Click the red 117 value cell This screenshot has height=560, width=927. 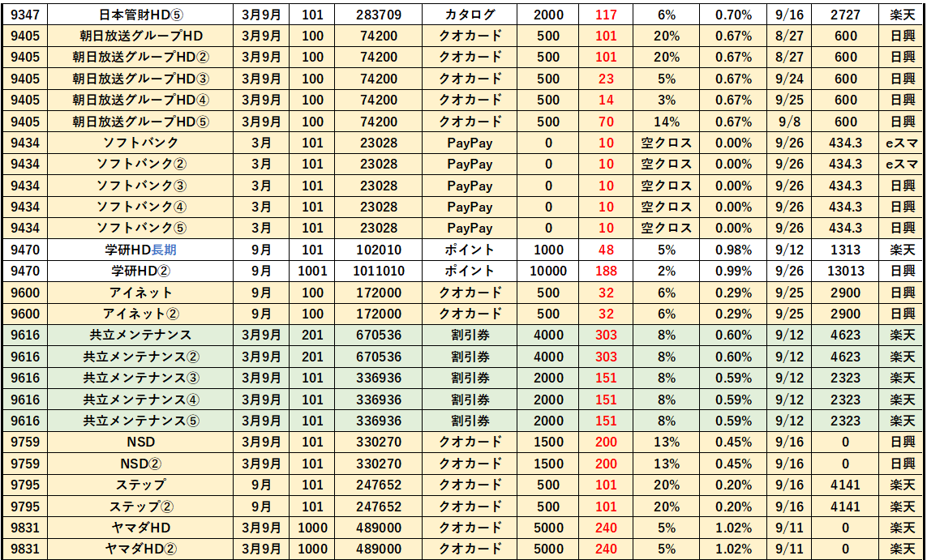(x=606, y=15)
